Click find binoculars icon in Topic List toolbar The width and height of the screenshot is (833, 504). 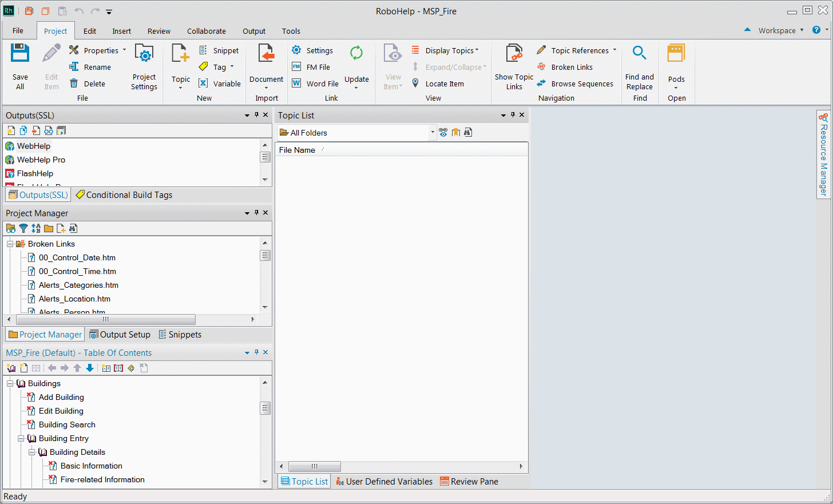click(x=468, y=132)
